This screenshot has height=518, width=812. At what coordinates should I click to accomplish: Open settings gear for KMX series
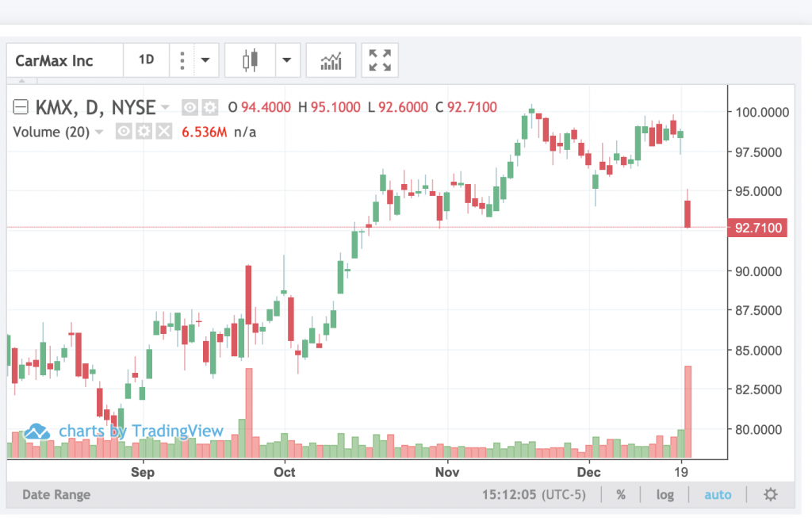[x=209, y=107]
